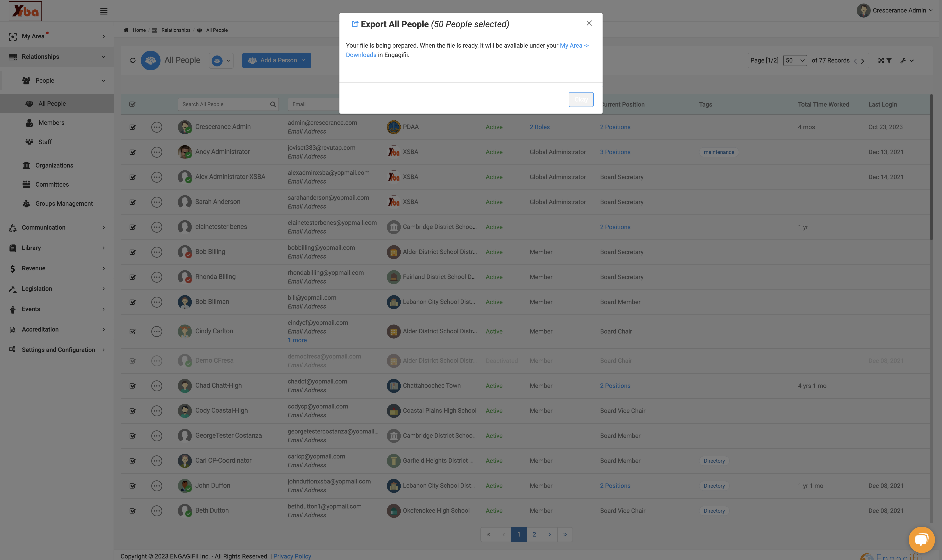Click the Email filter input field

(x=314, y=105)
